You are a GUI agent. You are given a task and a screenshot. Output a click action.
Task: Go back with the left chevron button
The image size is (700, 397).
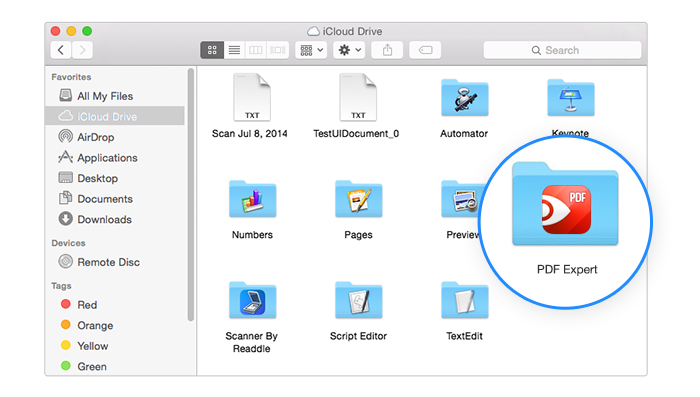(61, 50)
